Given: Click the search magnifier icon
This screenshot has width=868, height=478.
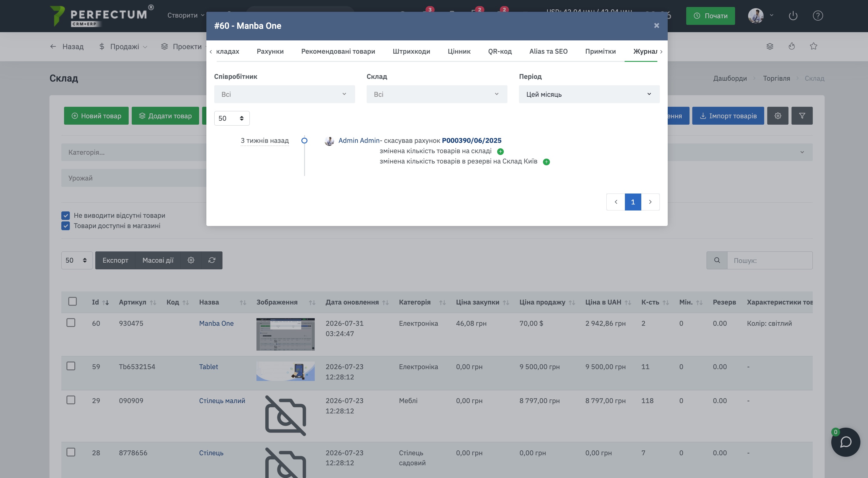Looking at the screenshot, I should pyautogui.click(x=717, y=260).
